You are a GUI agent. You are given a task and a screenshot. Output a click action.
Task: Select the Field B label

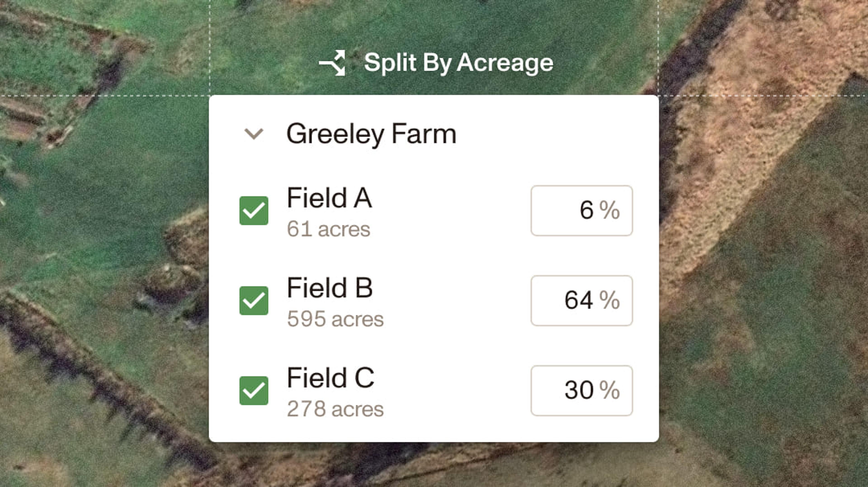(330, 288)
